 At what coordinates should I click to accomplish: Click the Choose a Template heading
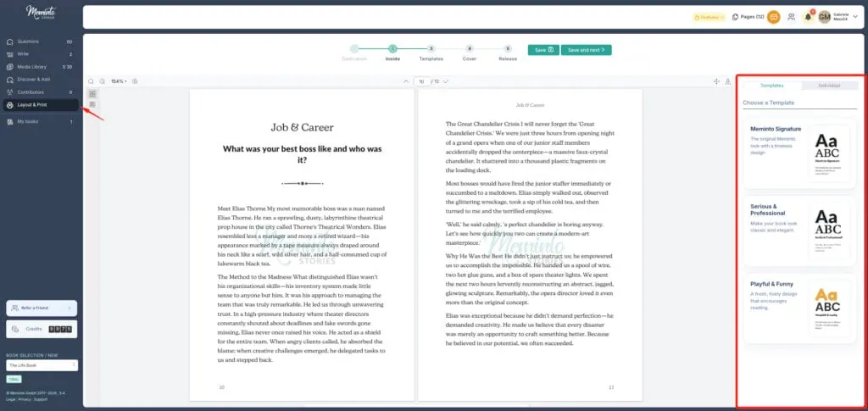click(768, 103)
